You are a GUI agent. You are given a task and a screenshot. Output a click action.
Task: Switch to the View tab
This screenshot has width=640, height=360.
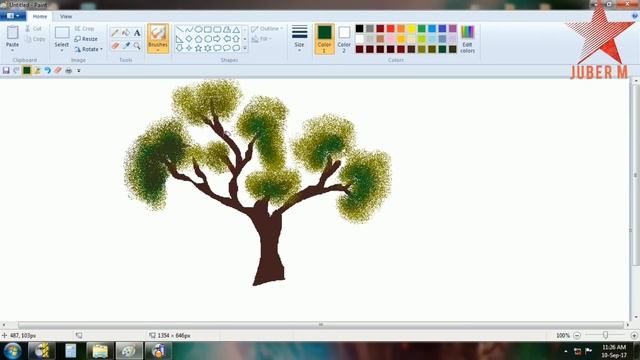66,16
